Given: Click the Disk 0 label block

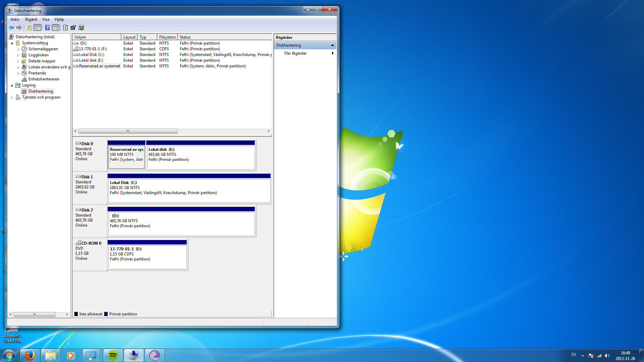Looking at the screenshot, I should (90, 155).
